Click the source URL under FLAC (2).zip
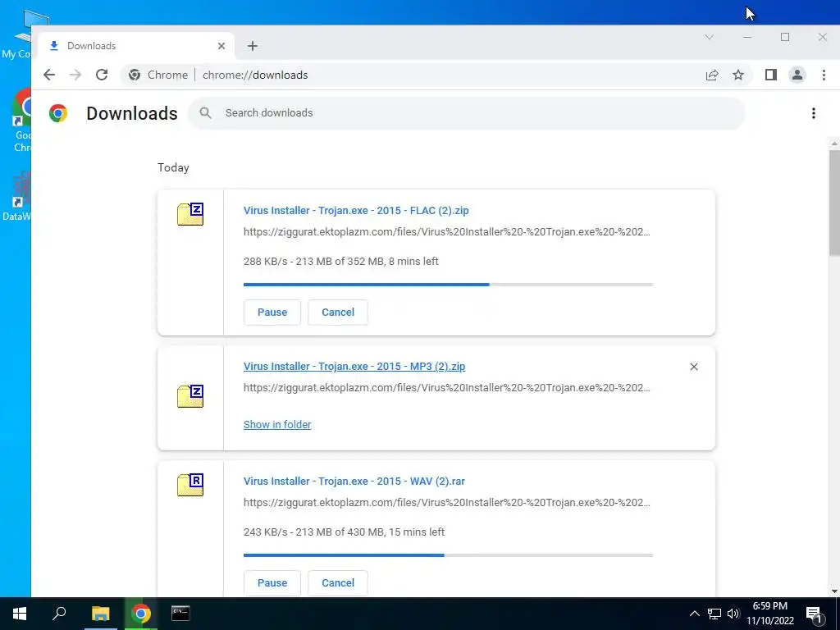The height and width of the screenshot is (630, 840). click(x=447, y=232)
